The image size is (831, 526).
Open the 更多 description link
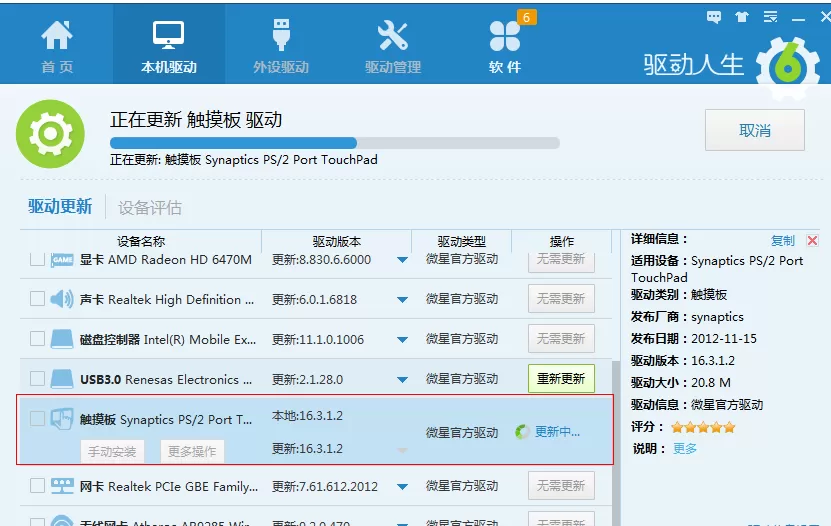point(685,449)
